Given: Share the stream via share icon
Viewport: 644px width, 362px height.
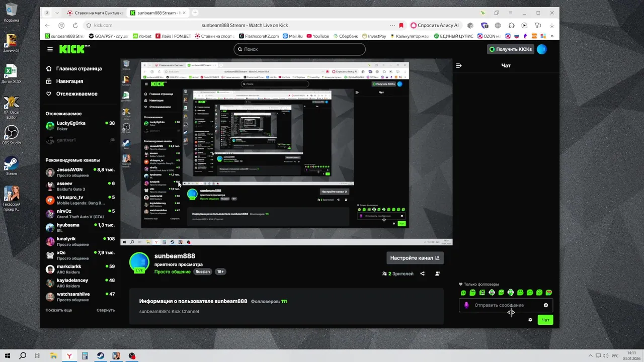Looking at the screenshot, I should pyautogui.click(x=423, y=274).
